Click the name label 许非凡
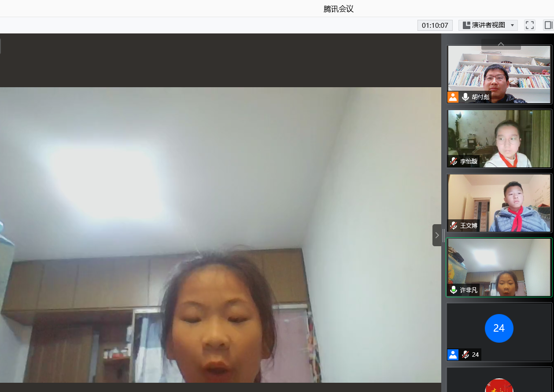This screenshot has height=392, width=554. (x=469, y=290)
